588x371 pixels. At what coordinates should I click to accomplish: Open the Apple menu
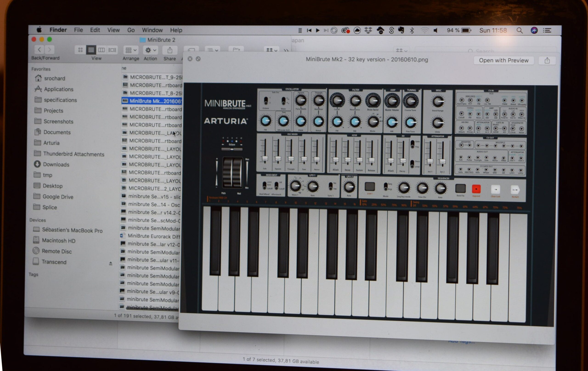tap(39, 30)
